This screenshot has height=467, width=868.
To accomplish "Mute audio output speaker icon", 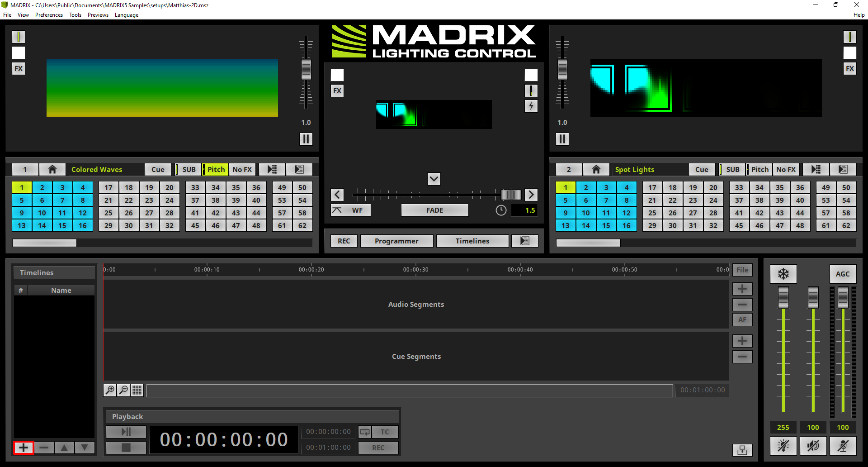I will [813, 446].
